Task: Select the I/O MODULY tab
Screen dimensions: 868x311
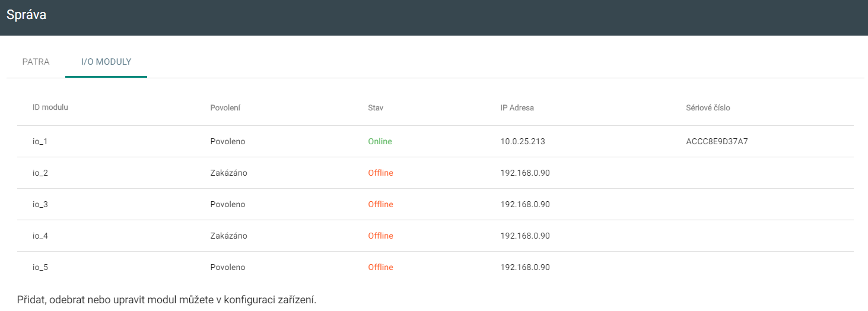Action: tap(106, 62)
